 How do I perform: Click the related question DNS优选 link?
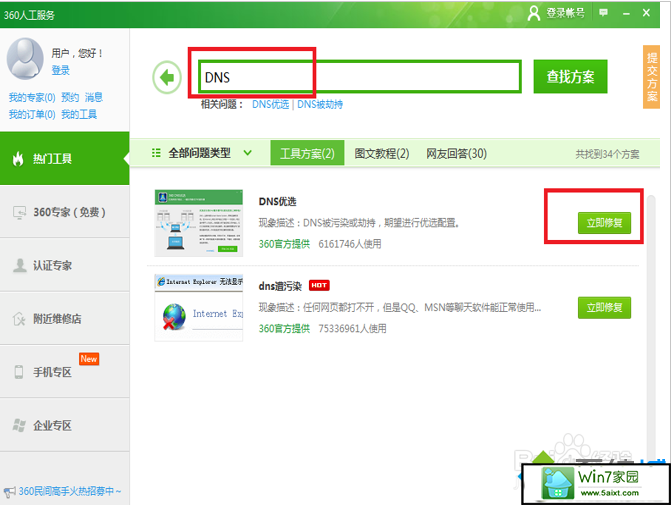point(270,104)
